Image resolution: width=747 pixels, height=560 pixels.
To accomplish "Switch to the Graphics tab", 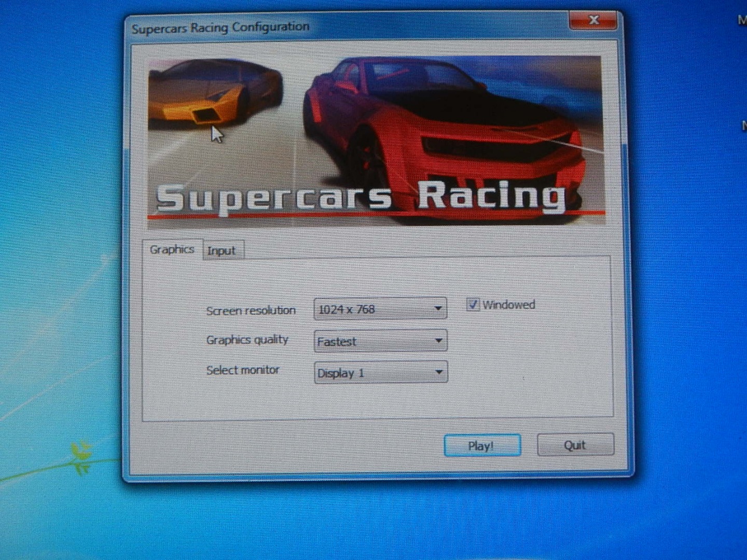I will click(x=172, y=249).
